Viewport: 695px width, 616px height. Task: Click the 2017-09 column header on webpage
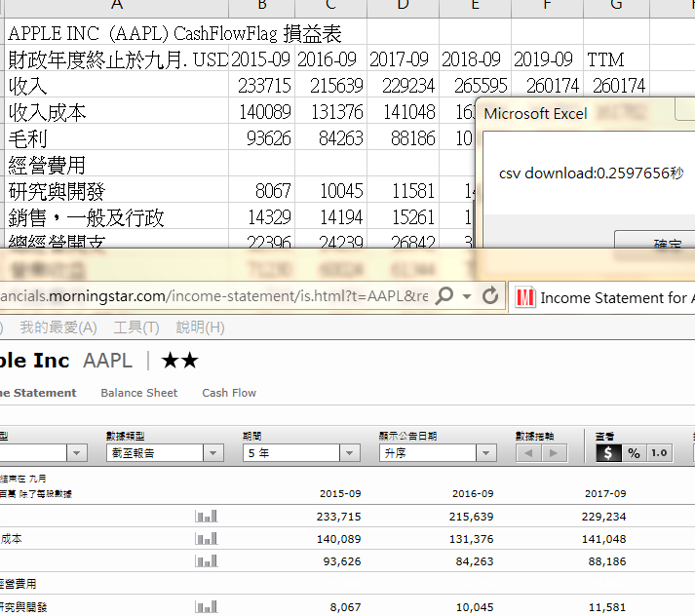[x=605, y=493]
